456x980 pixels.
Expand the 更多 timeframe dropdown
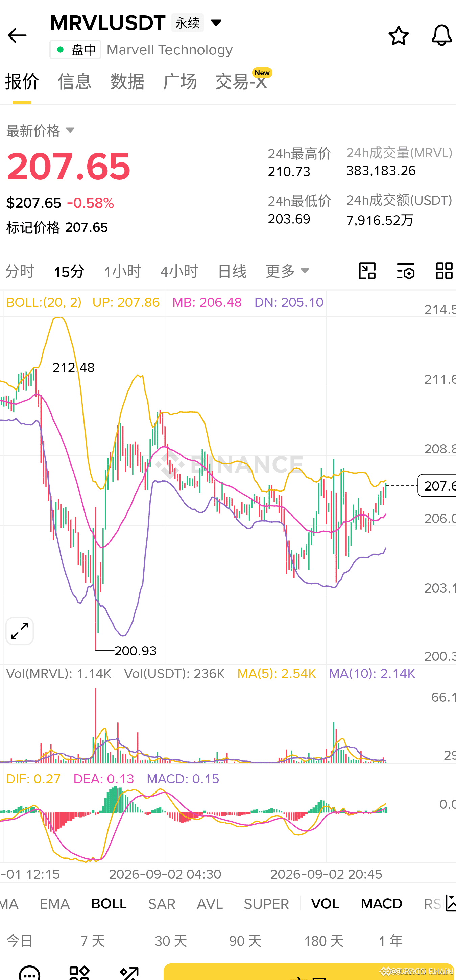point(287,271)
